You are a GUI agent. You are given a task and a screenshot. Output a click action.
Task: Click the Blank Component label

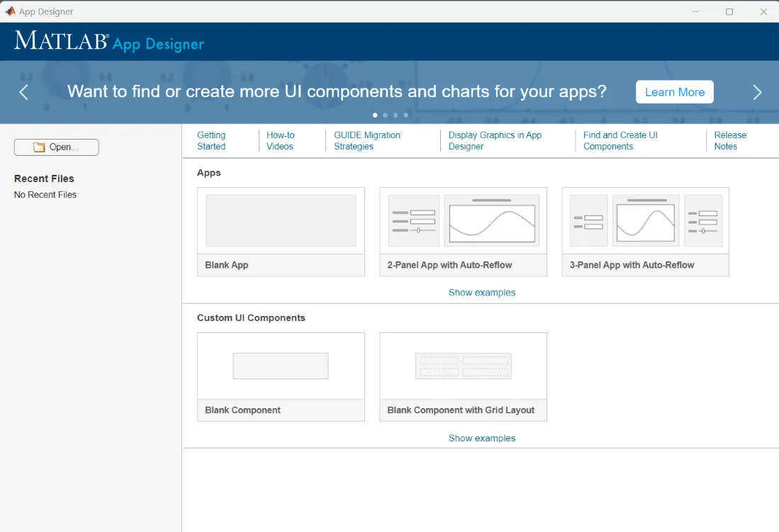click(242, 410)
